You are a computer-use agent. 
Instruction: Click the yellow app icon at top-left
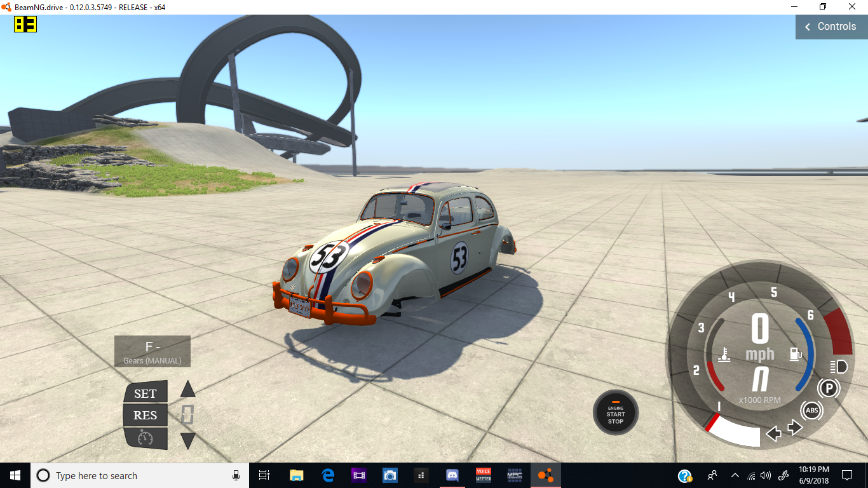click(x=25, y=24)
